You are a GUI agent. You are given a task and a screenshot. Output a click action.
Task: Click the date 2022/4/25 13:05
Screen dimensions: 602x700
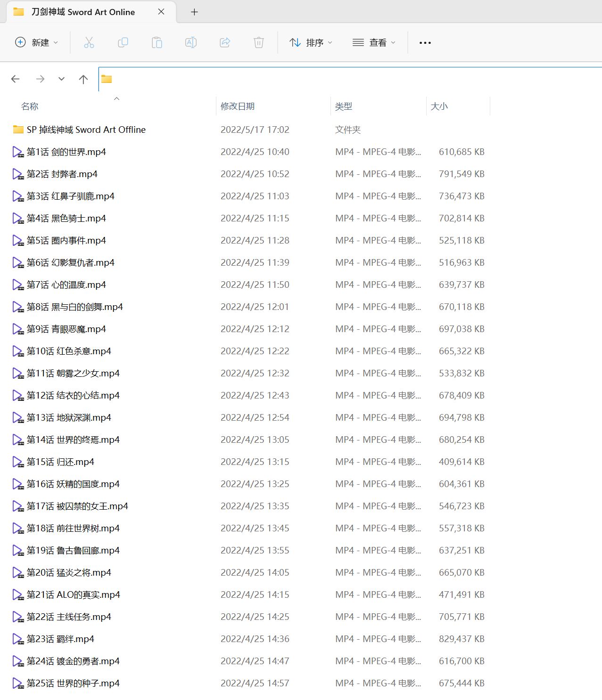point(255,440)
